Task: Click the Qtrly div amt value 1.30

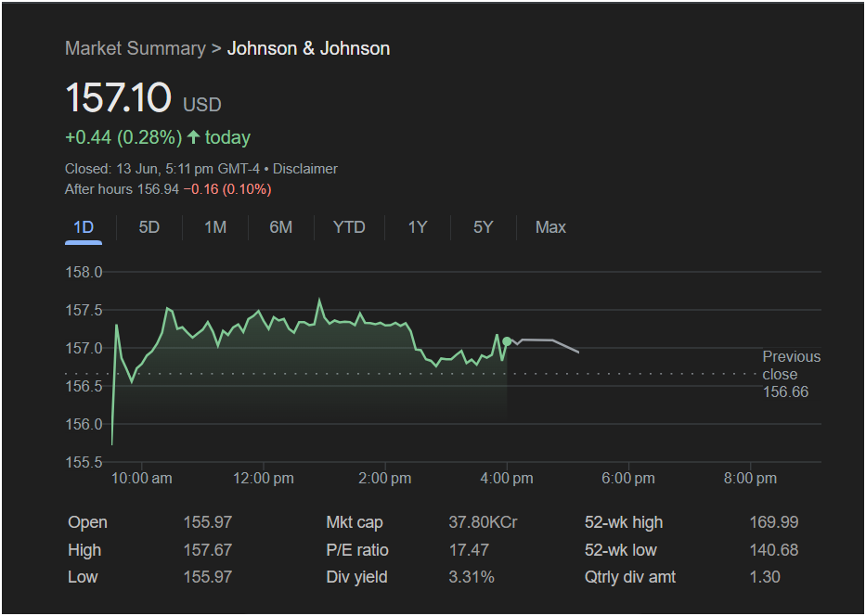Action: (x=765, y=577)
